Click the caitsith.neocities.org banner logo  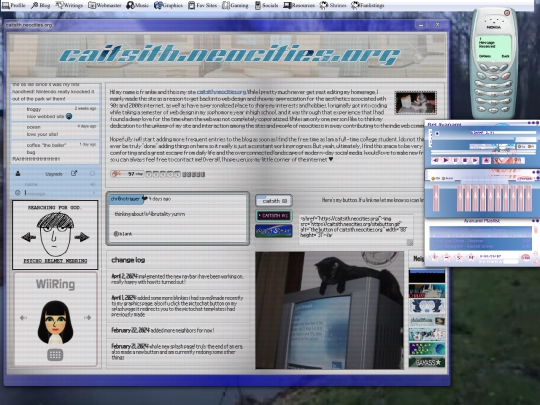pos(230,55)
